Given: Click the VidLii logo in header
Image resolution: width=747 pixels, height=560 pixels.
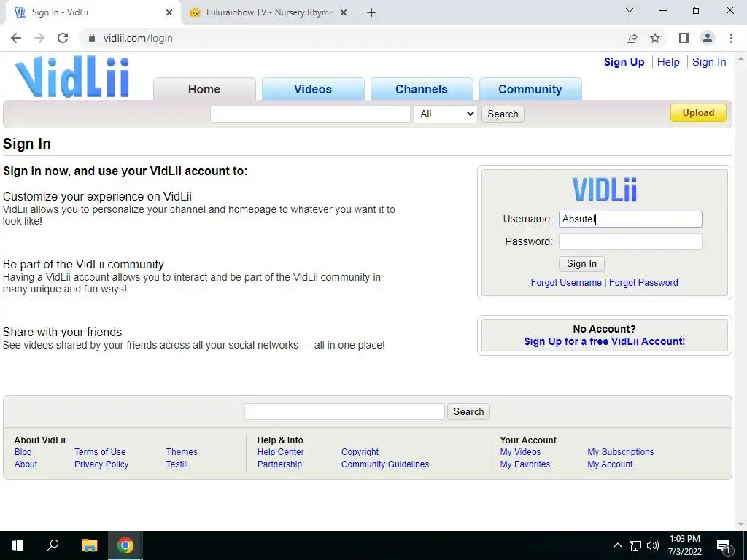Looking at the screenshot, I should tap(72, 77).
